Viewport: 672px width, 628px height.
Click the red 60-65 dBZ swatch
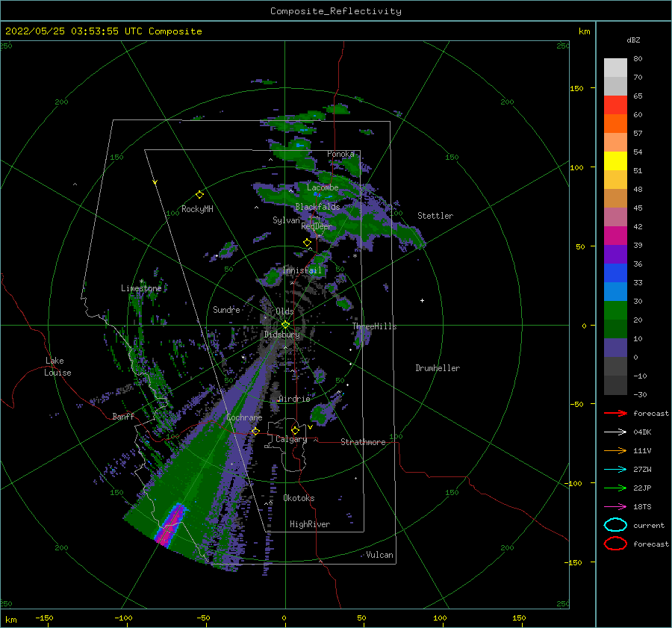click(x=615, y=105)
